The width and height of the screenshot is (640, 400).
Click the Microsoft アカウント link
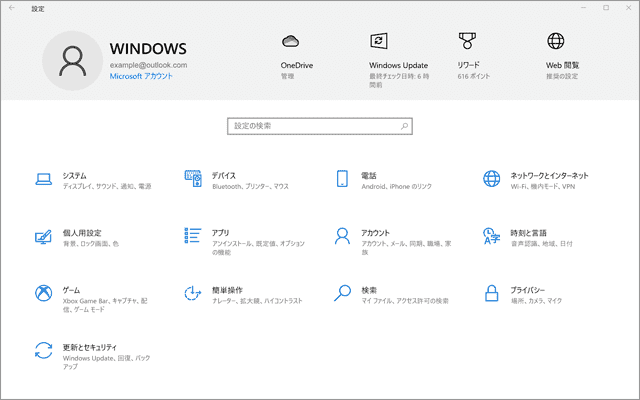coord(141,76)
